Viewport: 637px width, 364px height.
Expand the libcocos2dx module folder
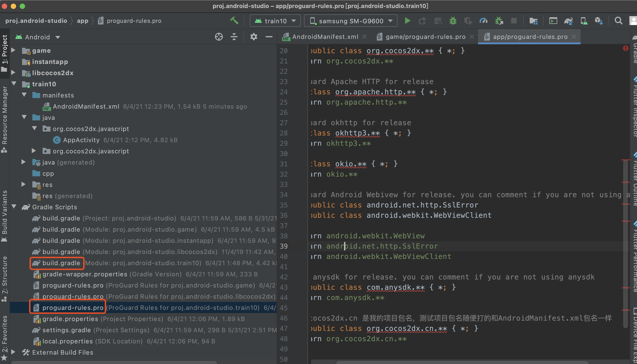tap(13, 73)
